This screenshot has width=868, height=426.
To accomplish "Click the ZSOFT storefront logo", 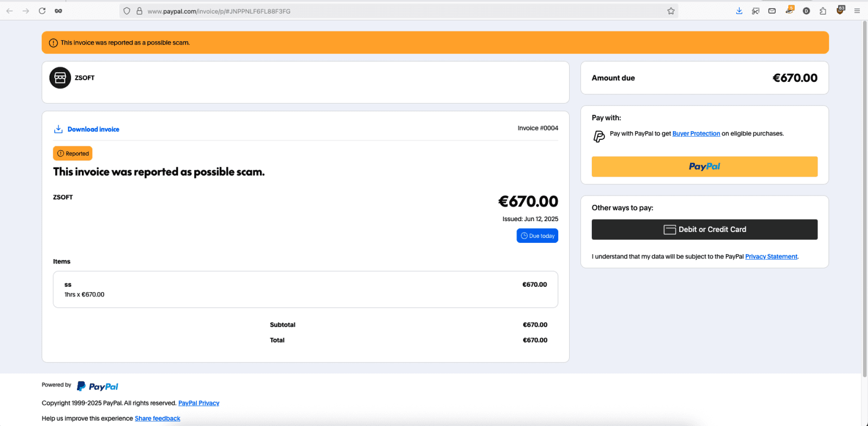I will (x=60, y=78).
